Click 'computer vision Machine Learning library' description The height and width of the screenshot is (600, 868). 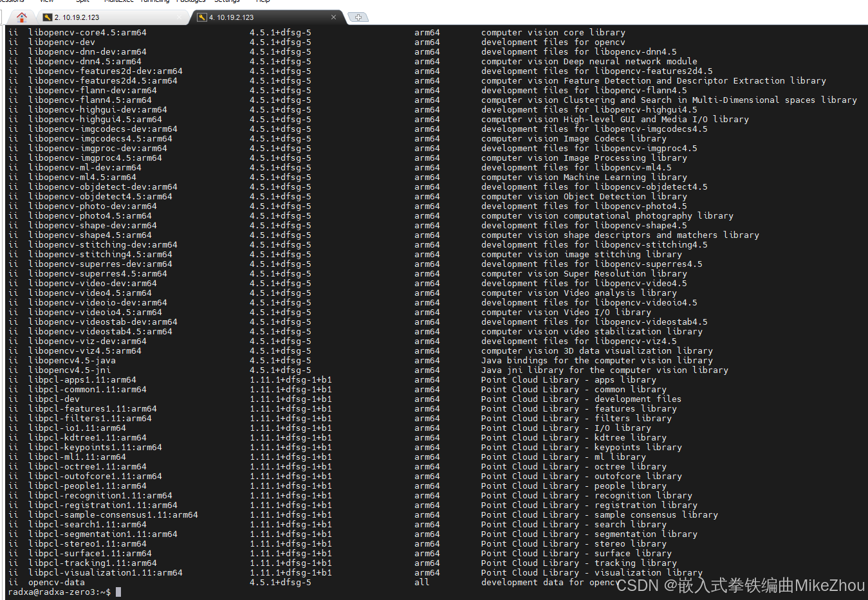[584, 177]
